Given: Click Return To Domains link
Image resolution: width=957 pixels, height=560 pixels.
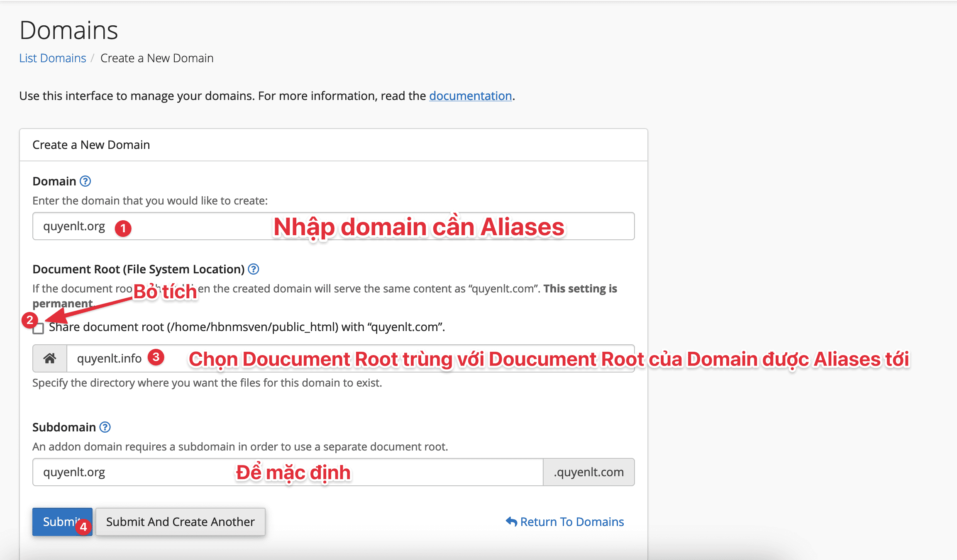Looking at the screenshot, I should [x=571, y=522].
